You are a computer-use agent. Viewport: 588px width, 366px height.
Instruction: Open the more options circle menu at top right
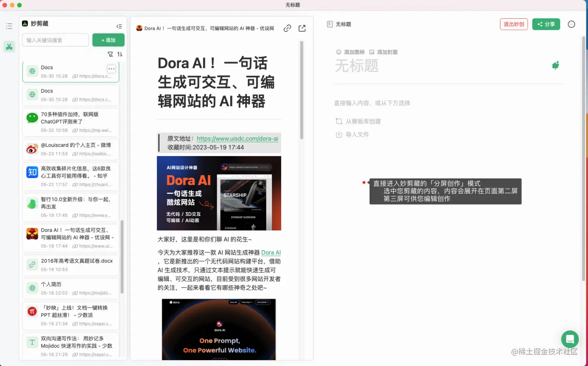571,24
